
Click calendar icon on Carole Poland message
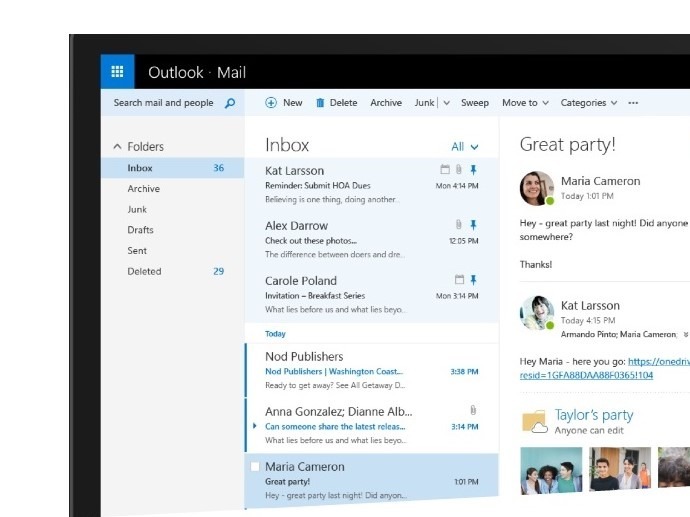[x=459, y=279]
